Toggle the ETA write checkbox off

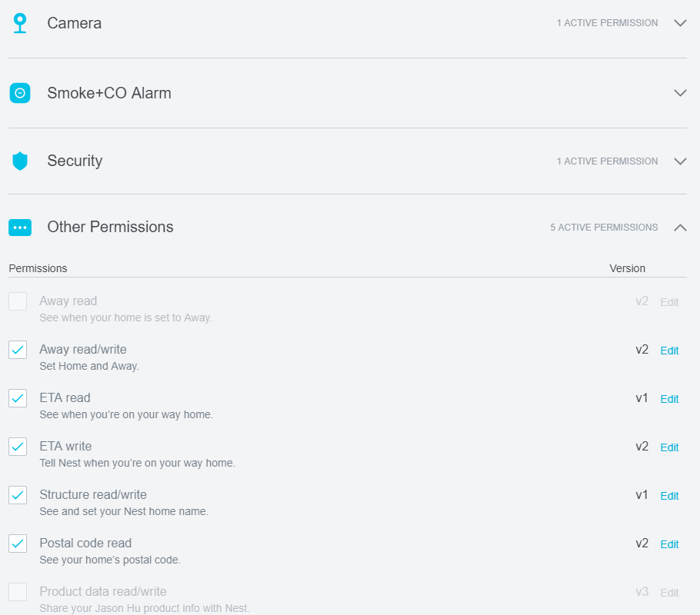tap(18, 447)
